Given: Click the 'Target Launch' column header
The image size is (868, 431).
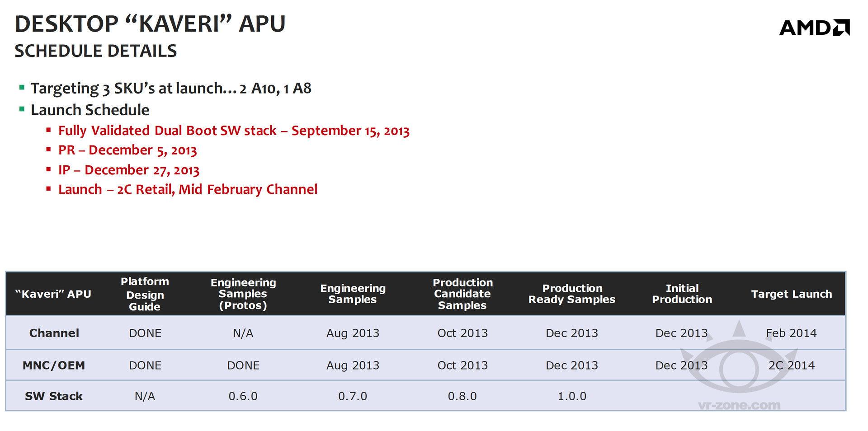Looking at the screenshot, I should pos(792,294).
